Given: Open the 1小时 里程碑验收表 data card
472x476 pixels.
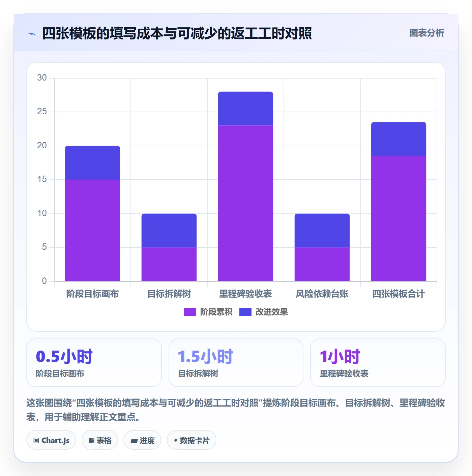Looking at the screenshot, I should pyautogui.click(x=378, y=363).
